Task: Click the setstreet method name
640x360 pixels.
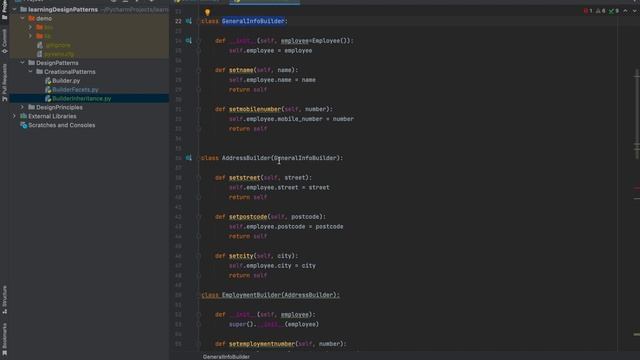Action: coord(244,178)
